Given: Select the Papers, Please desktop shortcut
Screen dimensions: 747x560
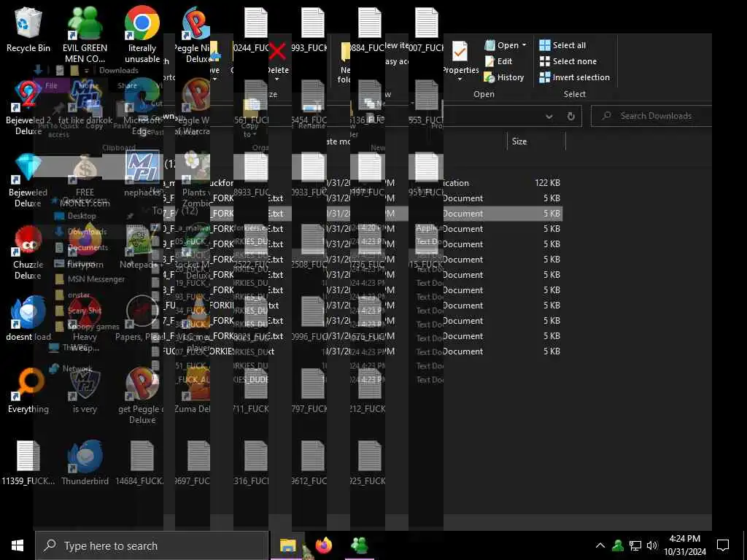Looking at the screenshot, I should pyautogui.click(x=142, y=318).
